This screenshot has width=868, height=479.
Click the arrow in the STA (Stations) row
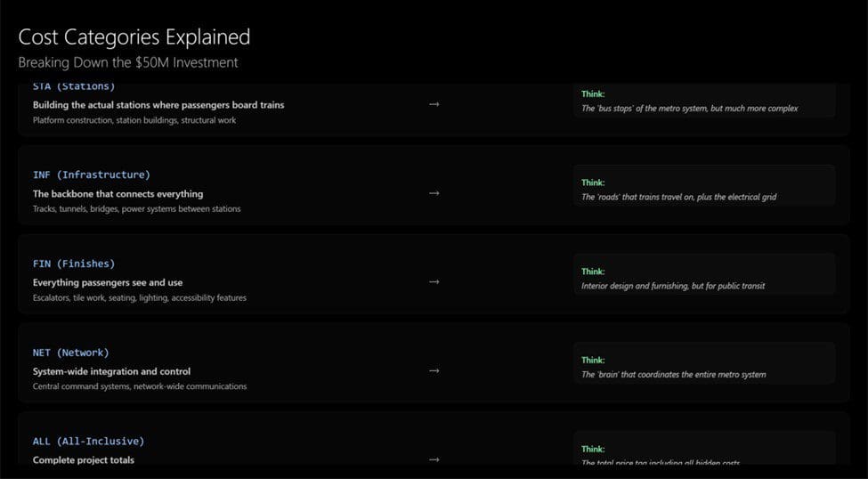click(x=434, y=104)
